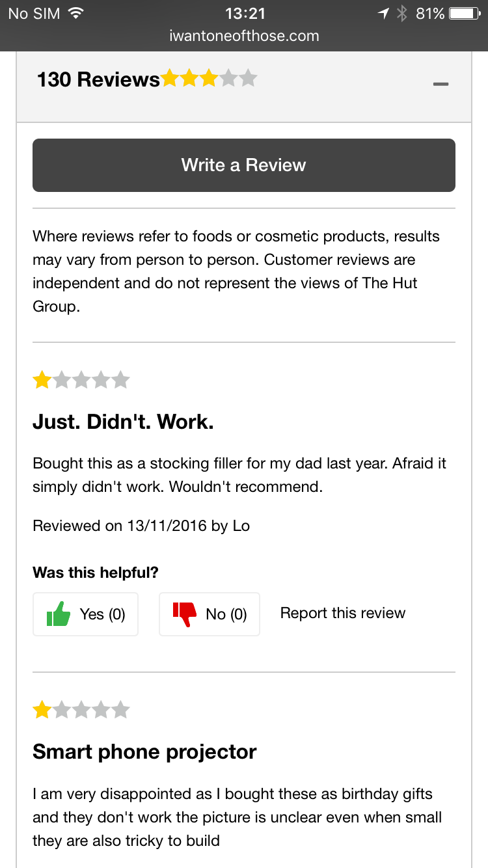
Task: Mark the review unhelpful by pressing No
Action: coord(209,614)
